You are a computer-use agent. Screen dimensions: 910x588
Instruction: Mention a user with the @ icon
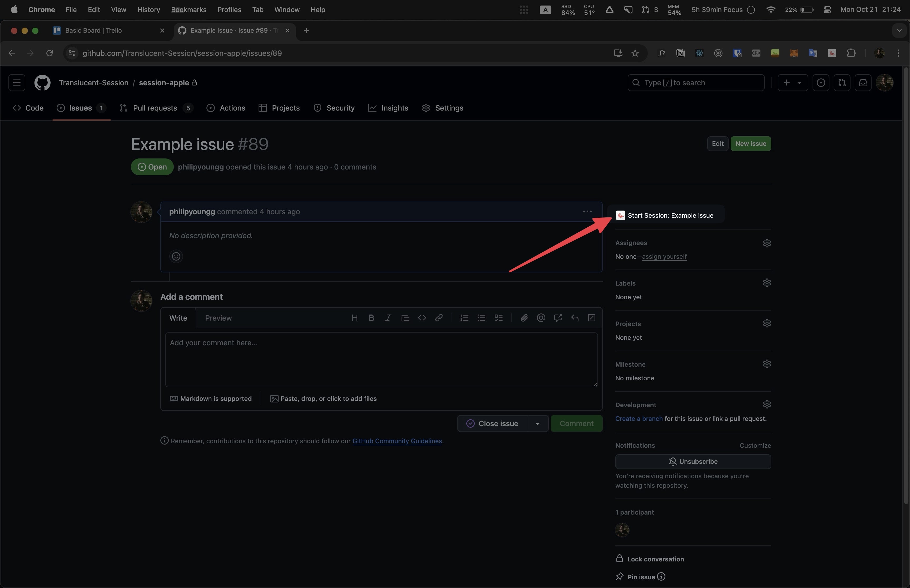coord(541,318)
